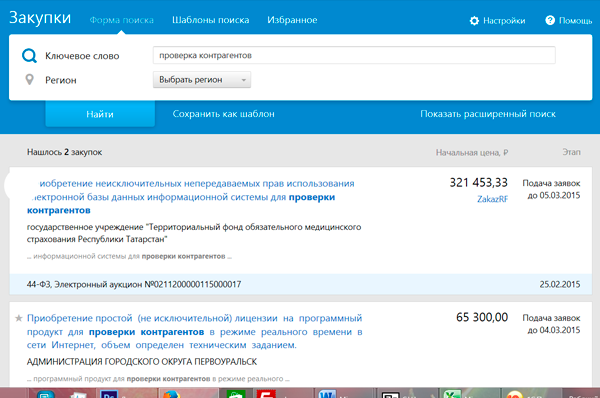Click Сохранить как шаблон
The width and height of the screenshot is (600, 398).
223,114
